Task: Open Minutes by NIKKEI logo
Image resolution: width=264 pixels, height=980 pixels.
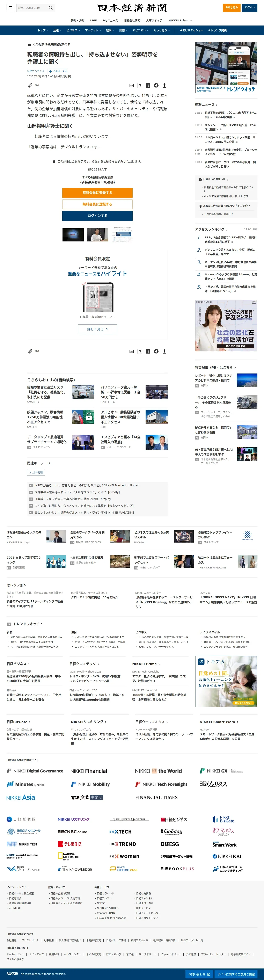Action: (x=26, y=784)
